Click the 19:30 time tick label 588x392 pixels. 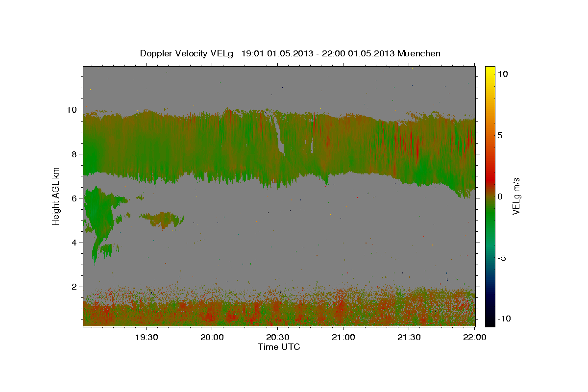147,337
